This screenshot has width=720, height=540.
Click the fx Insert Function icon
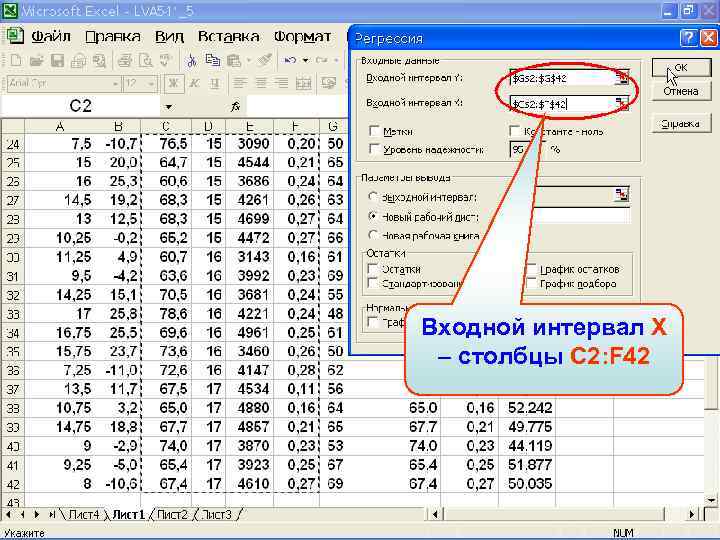coord(235,107)
